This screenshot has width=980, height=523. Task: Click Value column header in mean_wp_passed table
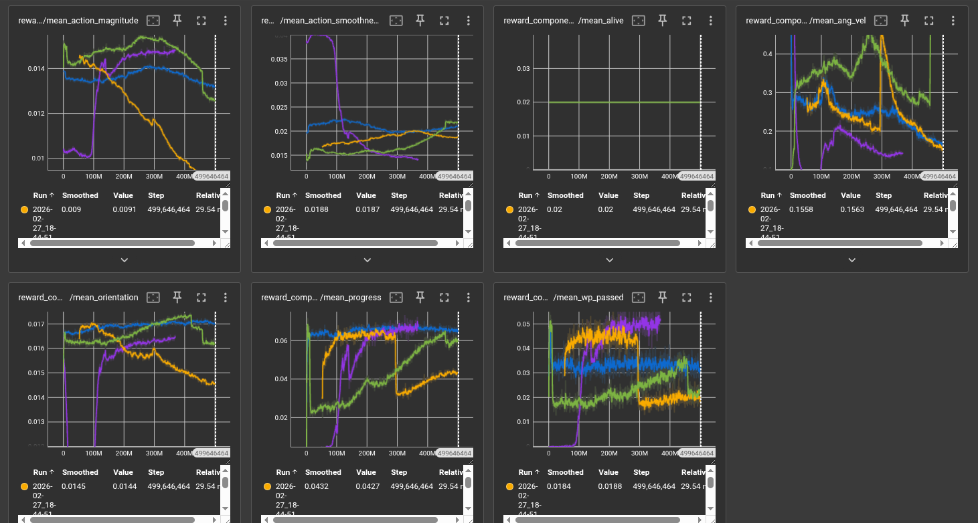pyautogui.click(x=608, y=472)
